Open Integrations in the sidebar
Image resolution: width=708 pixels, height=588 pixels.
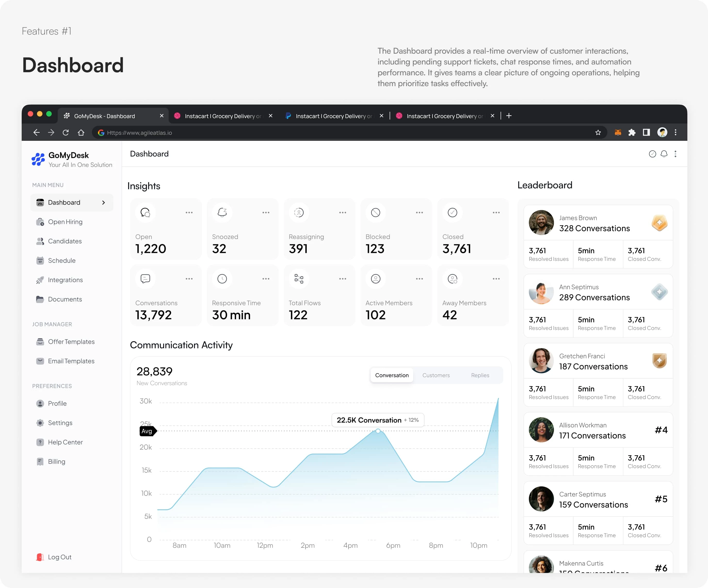72,280
